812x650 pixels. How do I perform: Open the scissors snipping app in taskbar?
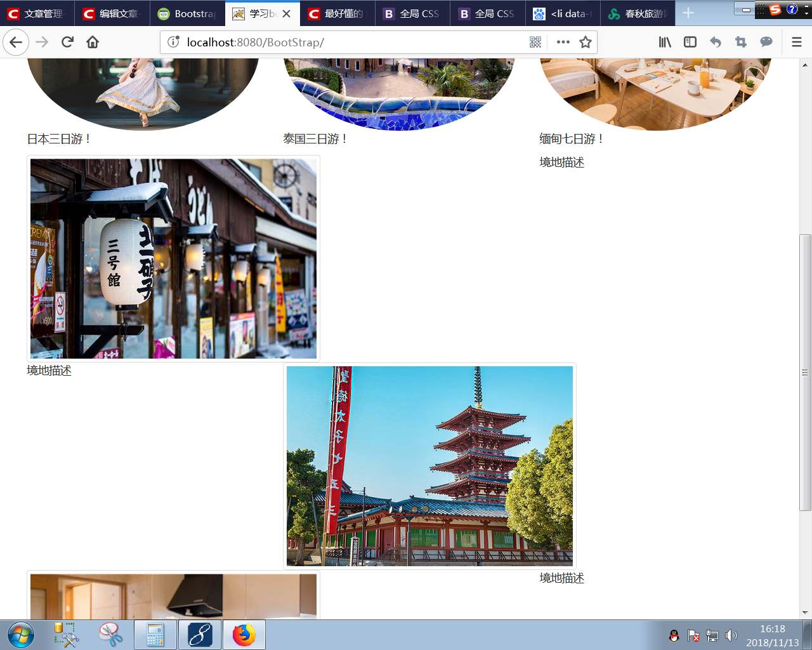tap(110, 635)
